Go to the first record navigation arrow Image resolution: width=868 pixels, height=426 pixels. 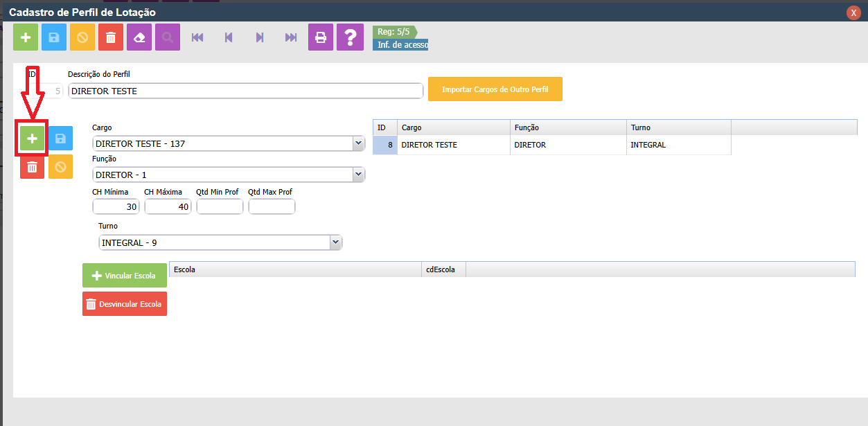[197, 37]
